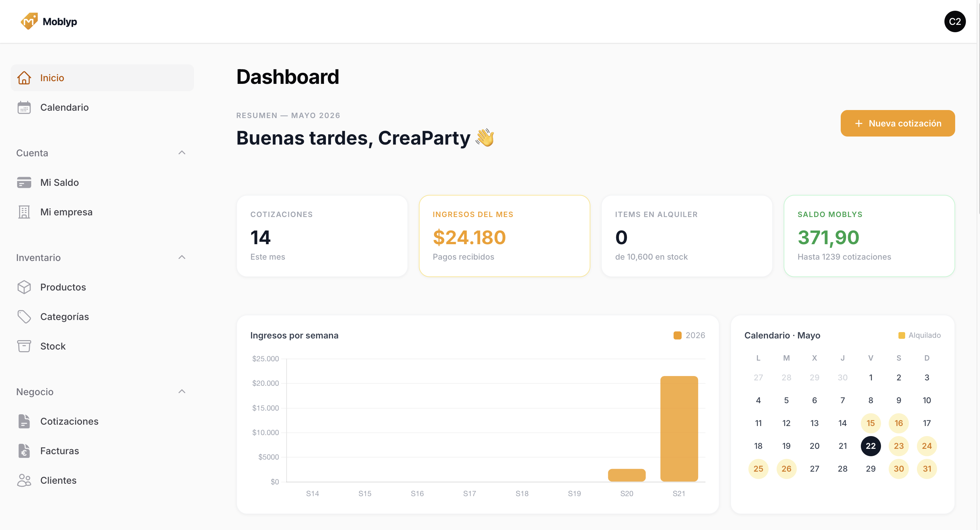Click the $24.180 income value
Image resolution: width=980 pixels, height=530 pixels.
point(469,237)
